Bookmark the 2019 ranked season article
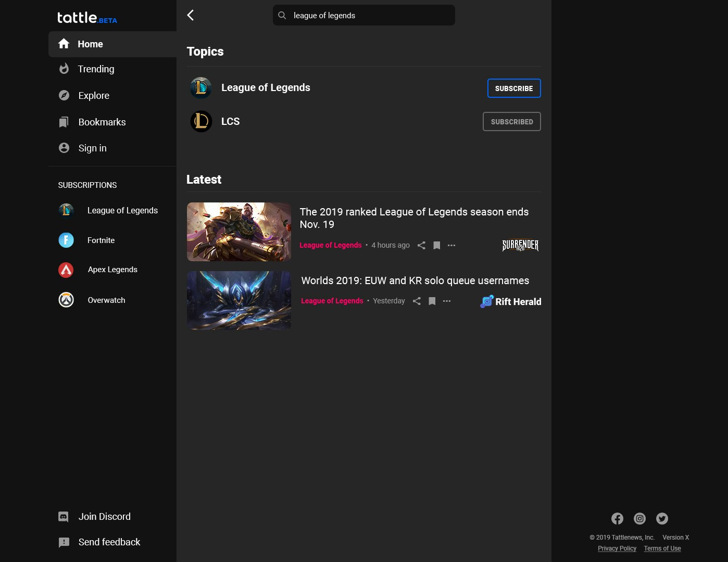The height and width of the screenshot is (562, 728). [437, 245]
